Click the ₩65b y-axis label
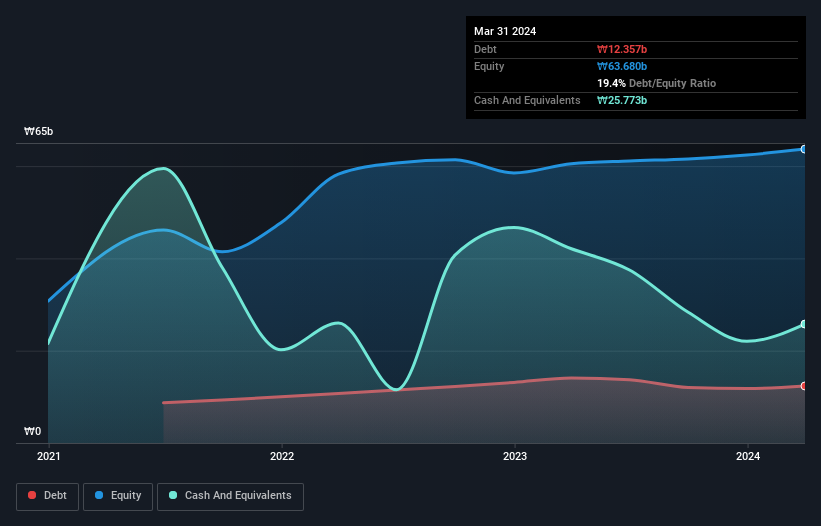821x526 pixels. point(39,131)
